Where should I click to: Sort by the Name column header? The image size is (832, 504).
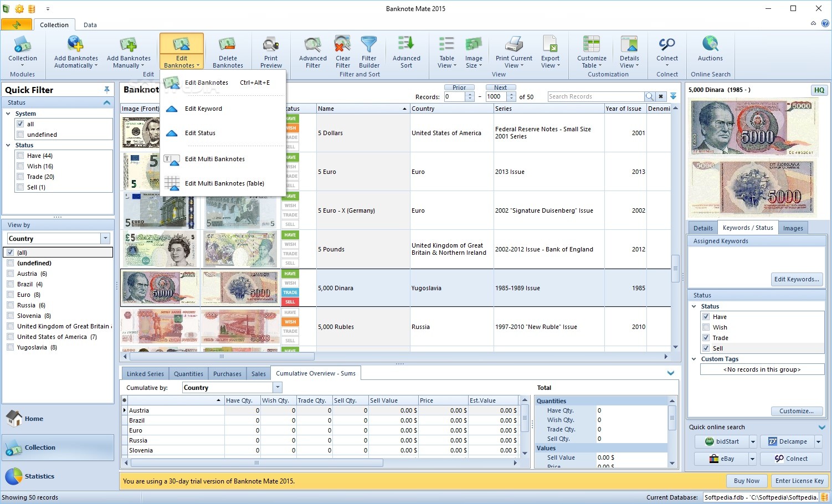click(363, 109)
